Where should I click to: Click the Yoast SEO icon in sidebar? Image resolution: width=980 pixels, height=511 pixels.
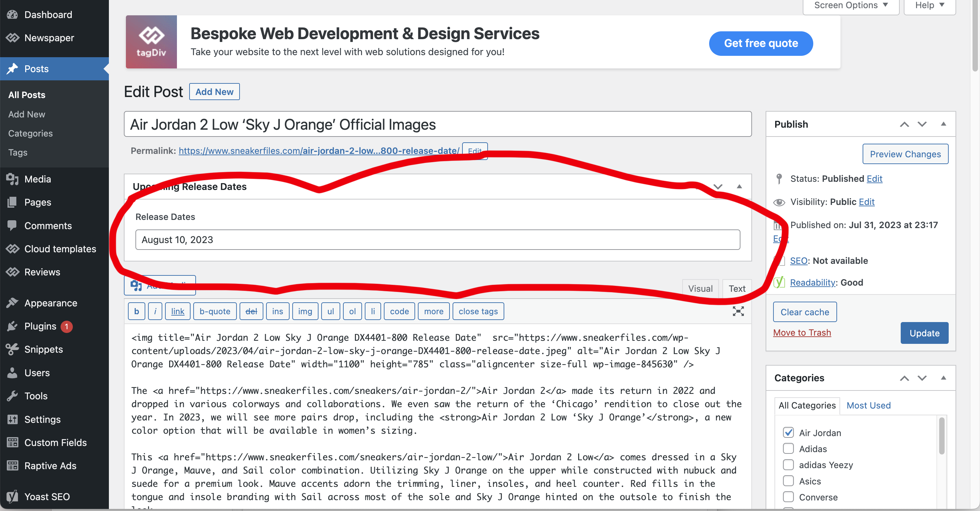[13, 497]
